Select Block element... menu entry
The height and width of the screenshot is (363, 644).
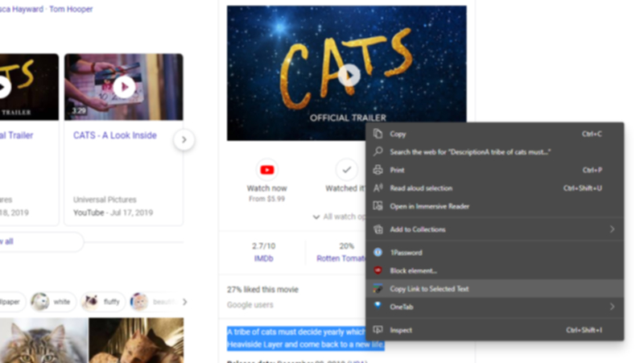(x=495, y=270)
